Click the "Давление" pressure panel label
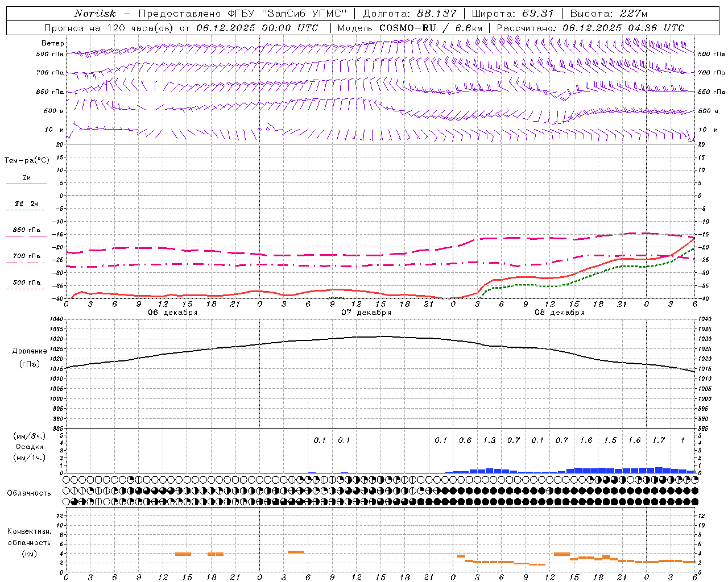 coord(30,351)
